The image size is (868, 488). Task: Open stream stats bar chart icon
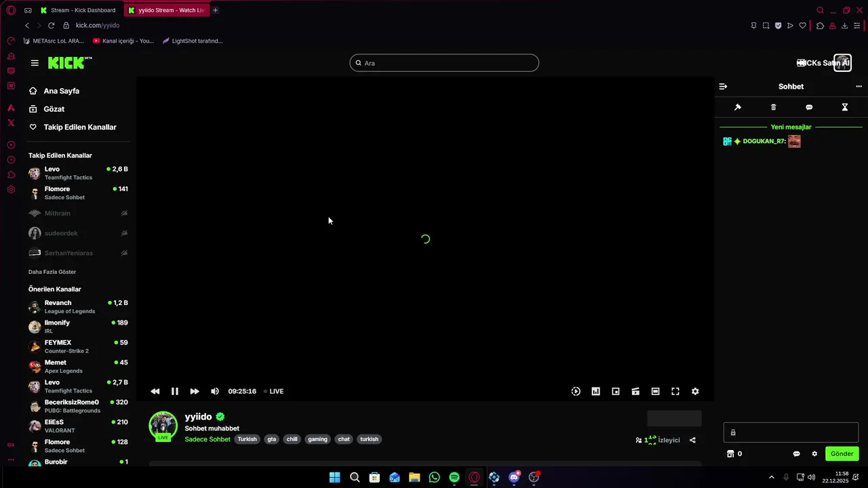click(x=595, y=391)
